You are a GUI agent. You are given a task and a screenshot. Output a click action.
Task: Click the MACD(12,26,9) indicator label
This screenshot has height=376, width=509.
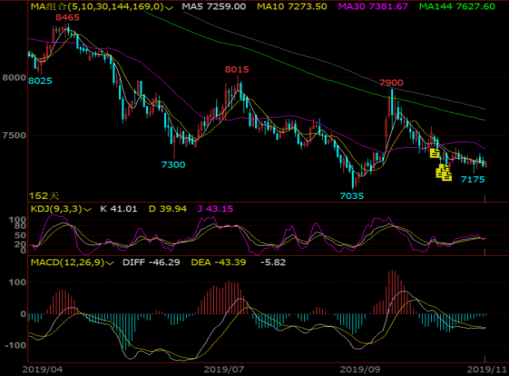[68, 262]
